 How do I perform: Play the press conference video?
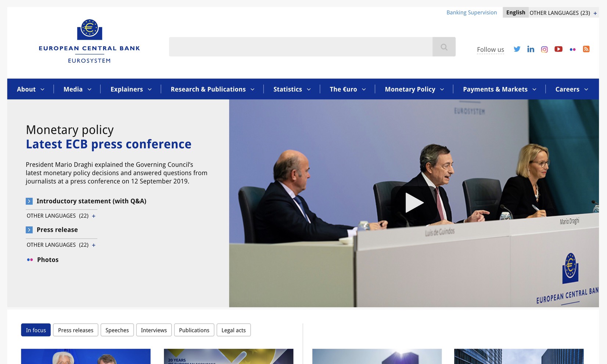tap(414, 203)
